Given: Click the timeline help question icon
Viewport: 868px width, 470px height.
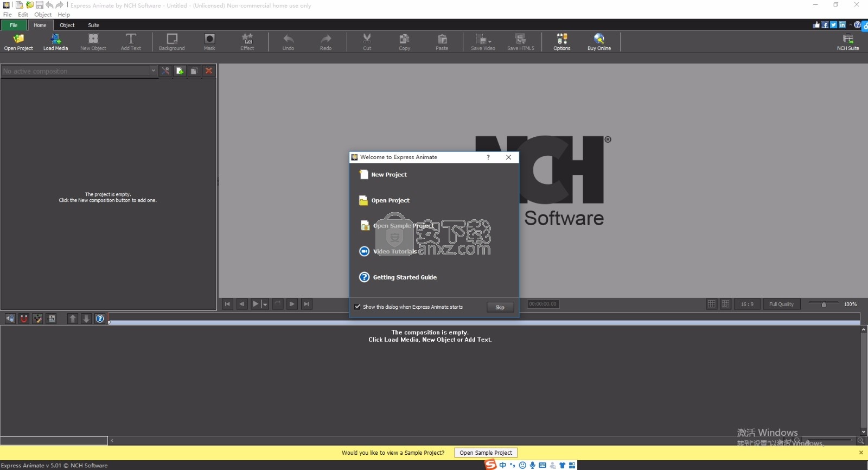Looking at the screenshot, I should (100, 319).
